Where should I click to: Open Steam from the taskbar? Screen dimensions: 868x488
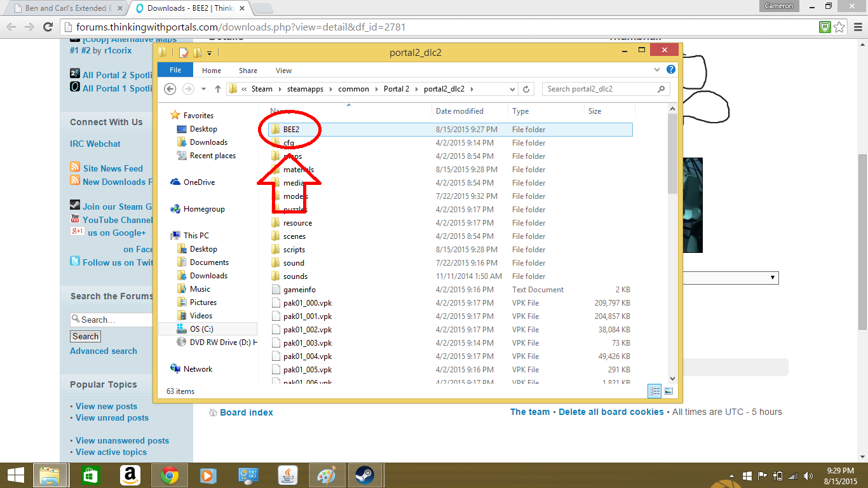[365, 475]
